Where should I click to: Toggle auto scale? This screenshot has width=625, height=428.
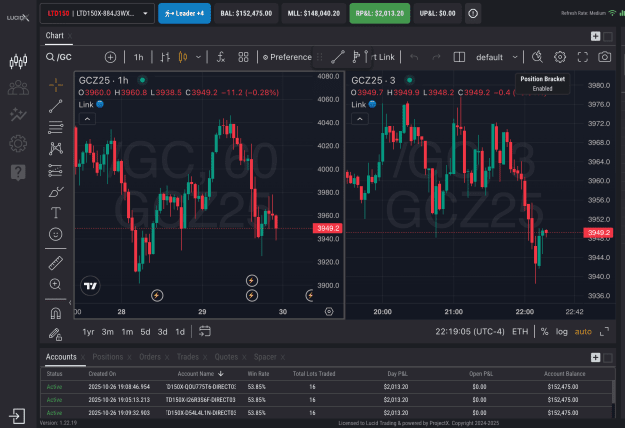coord(583,332)
